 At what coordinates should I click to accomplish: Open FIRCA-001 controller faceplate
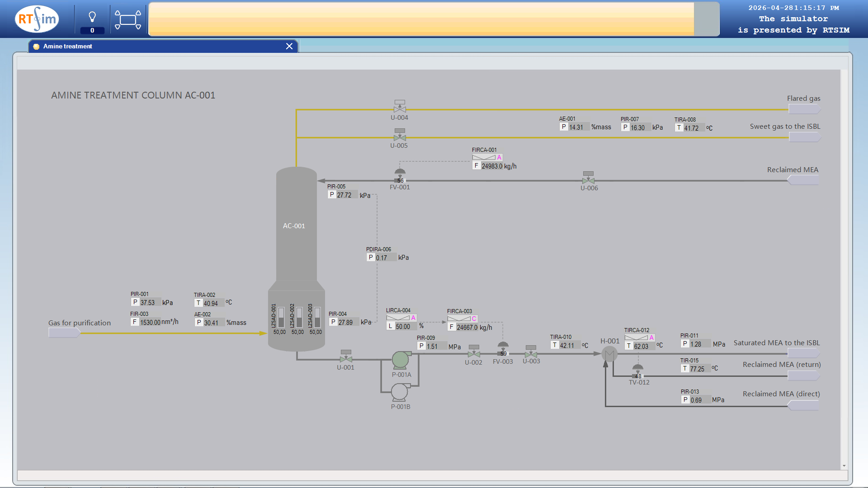[x=487, y=157]
